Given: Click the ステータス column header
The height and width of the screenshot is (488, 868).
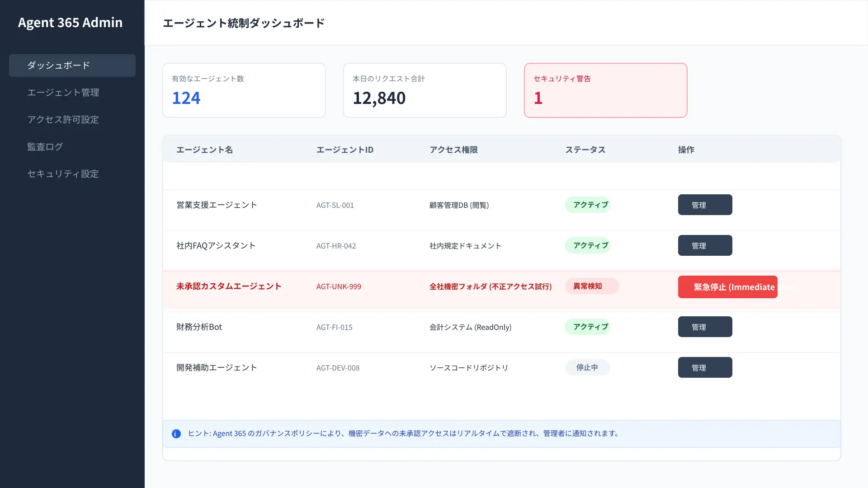Looking at the screenshot, I should click(x=585, y=150).
